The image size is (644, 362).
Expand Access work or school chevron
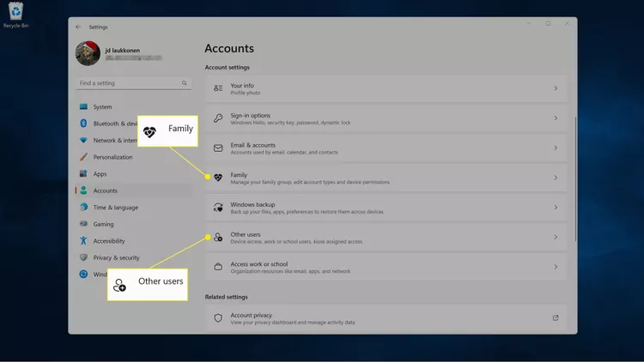point(556,267)
